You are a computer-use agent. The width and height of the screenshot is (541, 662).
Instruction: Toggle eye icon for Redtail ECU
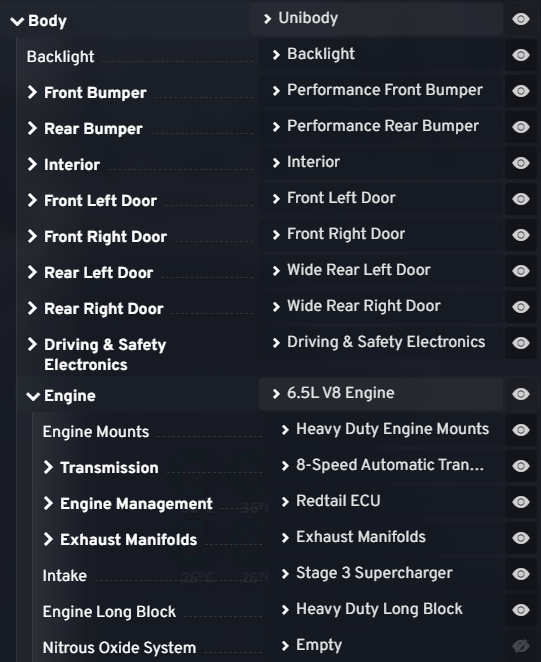(521, 502)
